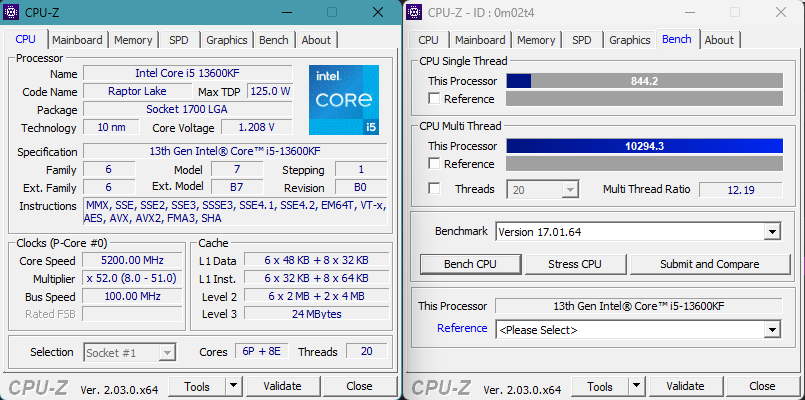Image resolution: width=805 pixels, height=400 pixels.
Task: Click the Revision value B0
Action: 361,187
